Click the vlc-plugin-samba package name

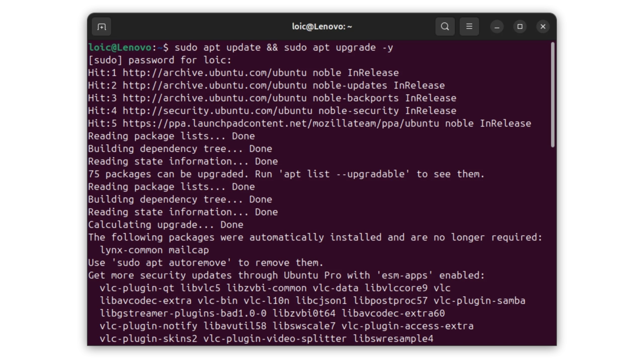coord(479,301)
